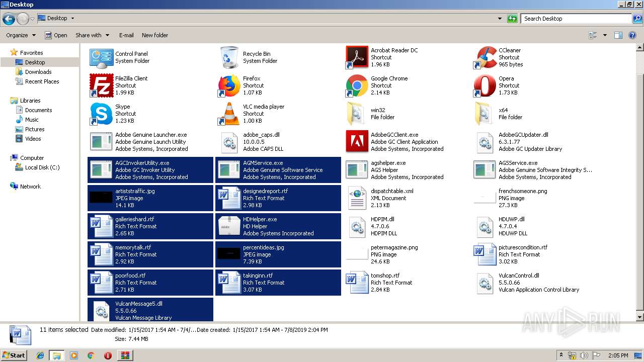Click the New folder button
This screenshot has width=644, height=362.
155,35
